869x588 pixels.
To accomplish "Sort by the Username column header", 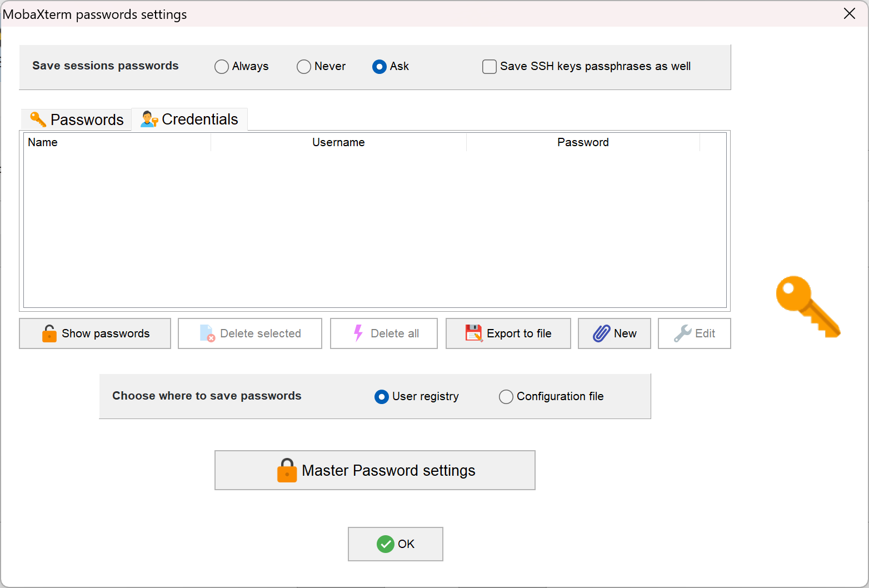I will [x=338, y=142].
